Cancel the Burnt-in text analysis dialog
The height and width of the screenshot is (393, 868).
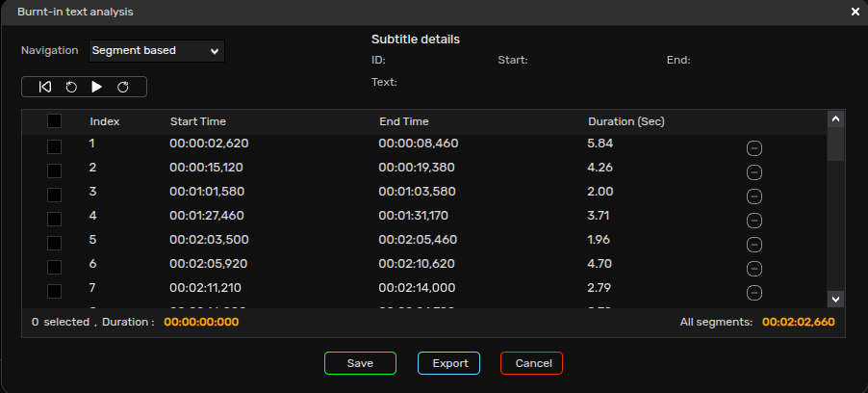531,363
